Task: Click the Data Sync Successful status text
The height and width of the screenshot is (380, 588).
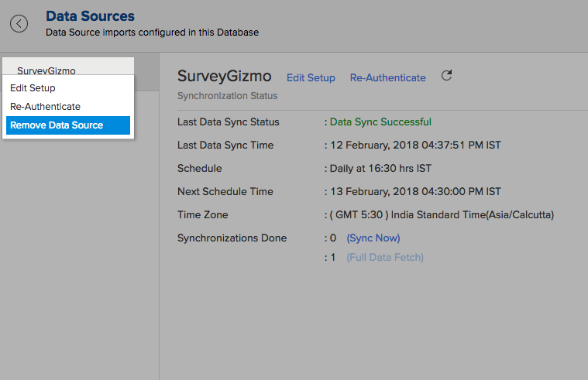Action: click(380, 122)
